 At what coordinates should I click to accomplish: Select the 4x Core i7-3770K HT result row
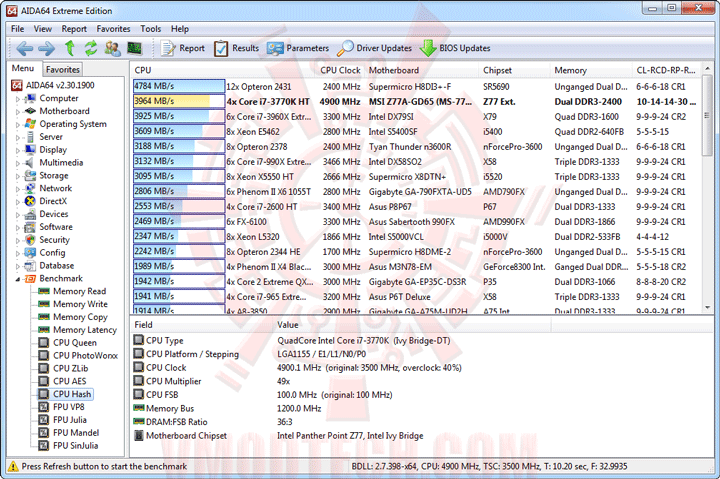pyautogui.click(x=416, y=101)
